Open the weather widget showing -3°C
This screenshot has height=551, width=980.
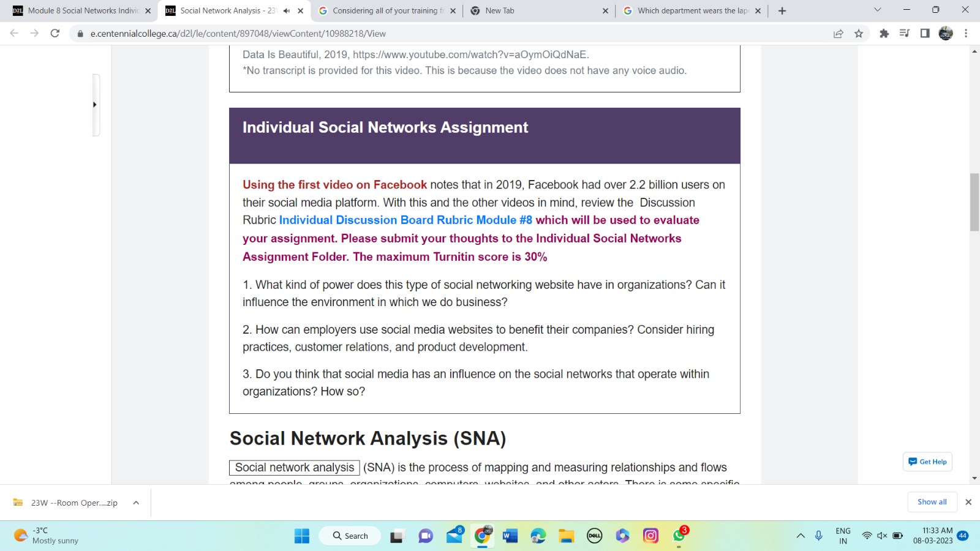[37, 534]
